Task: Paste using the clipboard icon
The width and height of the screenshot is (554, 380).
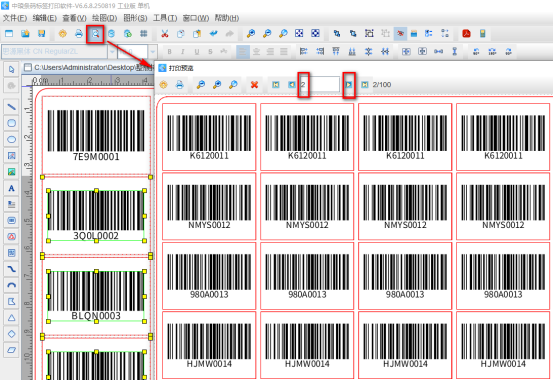Action: (197, 34)
